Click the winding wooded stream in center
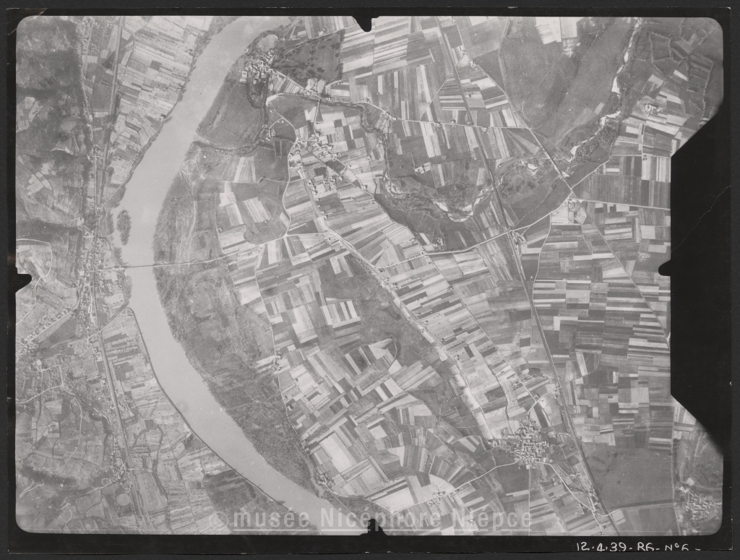Screen dimensions: 740x560 pyautogui.click(x=419, y=195)
